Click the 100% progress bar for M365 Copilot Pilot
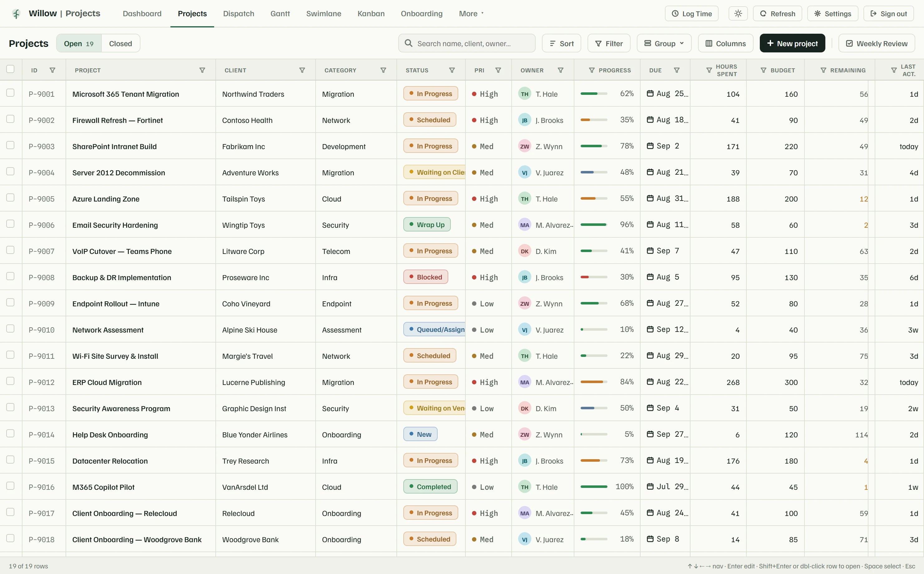This screenshot has width=924, height=574. point(594,487)
